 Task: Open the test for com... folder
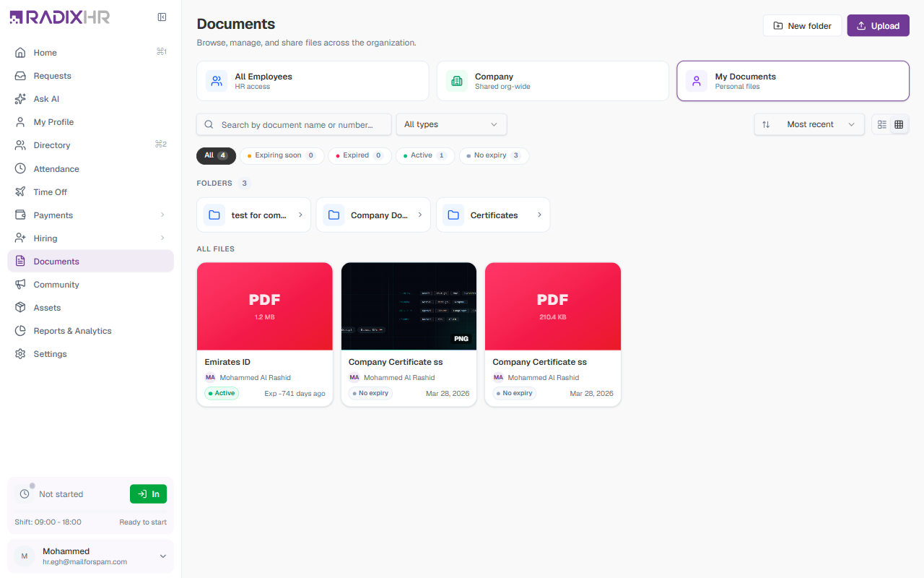click(x=253, y=215)
